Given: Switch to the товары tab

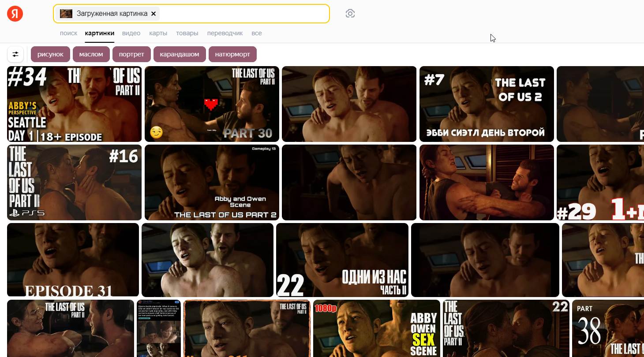Looking at the screenshot, I should pos(187,33).
